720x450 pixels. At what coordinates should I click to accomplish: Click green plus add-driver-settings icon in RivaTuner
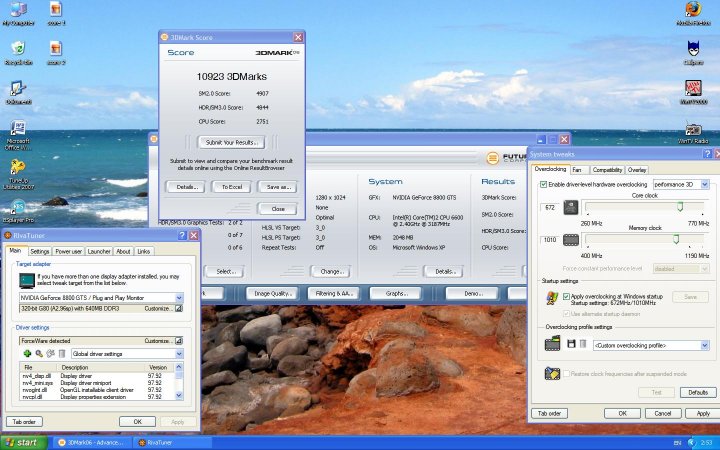point(27,354)
